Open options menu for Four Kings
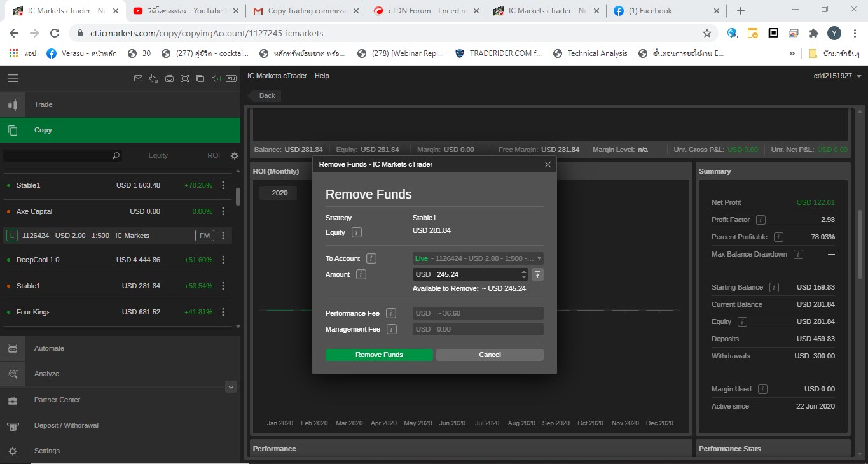 point(223,312)
